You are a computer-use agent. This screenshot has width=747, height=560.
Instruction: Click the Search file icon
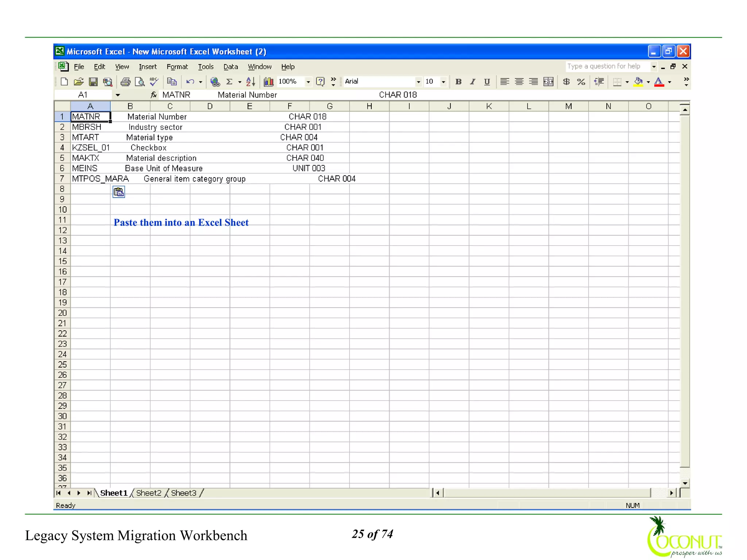tap(108, 82)
